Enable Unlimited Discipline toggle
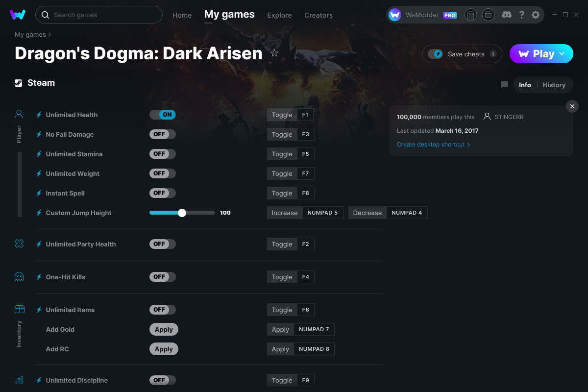The height and width of the screenshot is (392, 588). (x=163, y=380)
